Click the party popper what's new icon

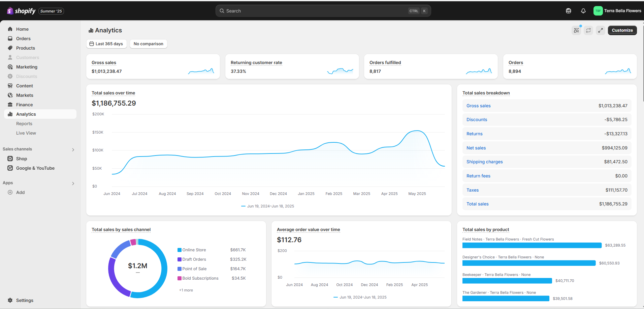576,30
